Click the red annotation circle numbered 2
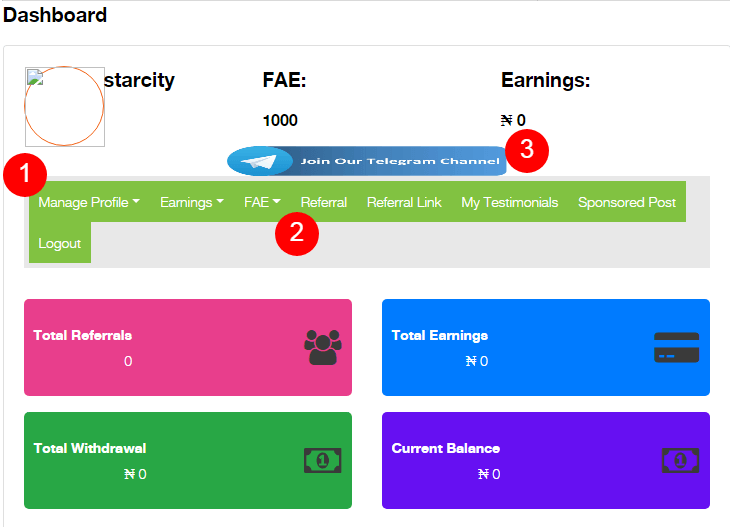The image size is (730, 527). [x=297, y=233]
